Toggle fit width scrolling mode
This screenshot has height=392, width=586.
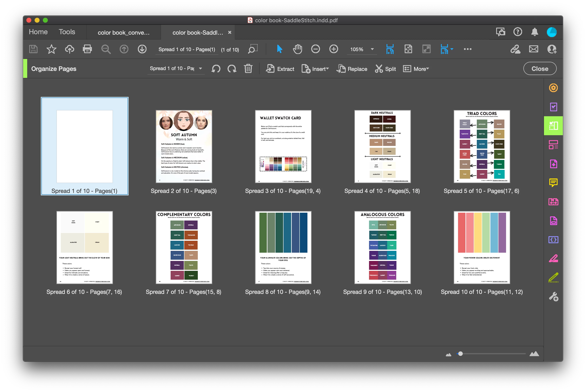(x=390, y=49)
